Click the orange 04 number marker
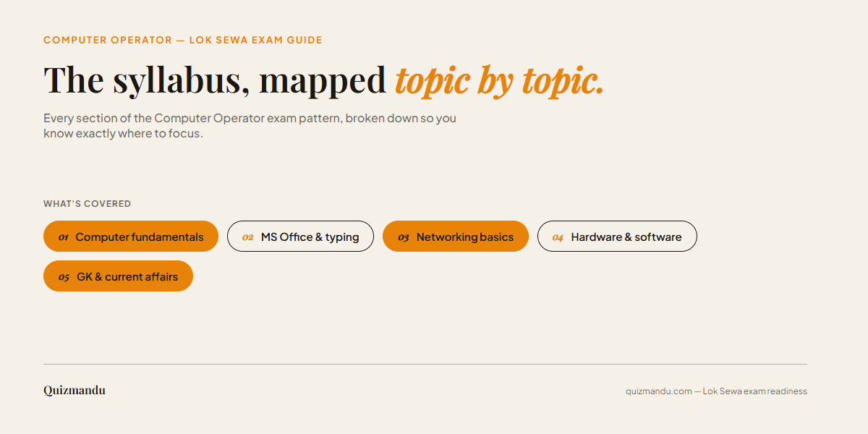Screen dimensions: 868x434 558,237
